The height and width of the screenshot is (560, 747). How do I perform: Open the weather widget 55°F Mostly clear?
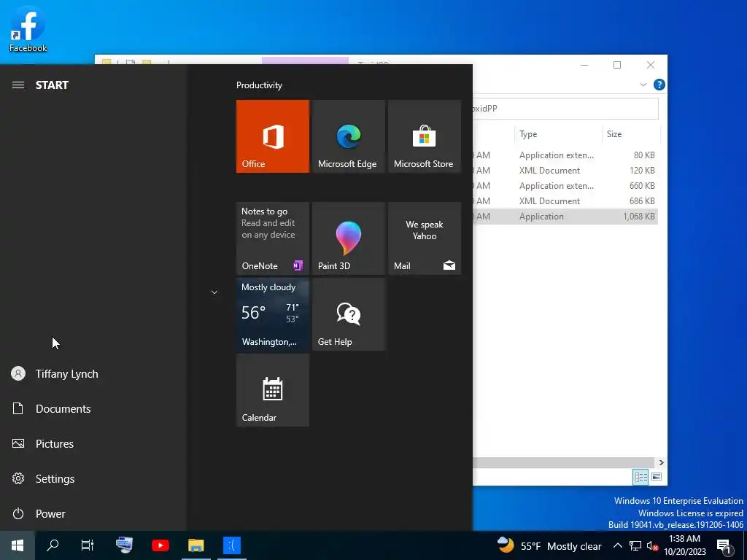(x=549, y=545)
